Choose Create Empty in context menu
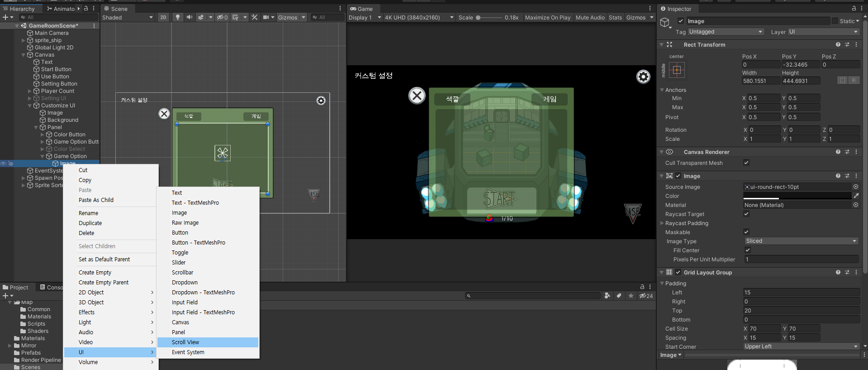The width and height of the screenshot is (868, 370). pyautogui.click(x=110, y=273)
